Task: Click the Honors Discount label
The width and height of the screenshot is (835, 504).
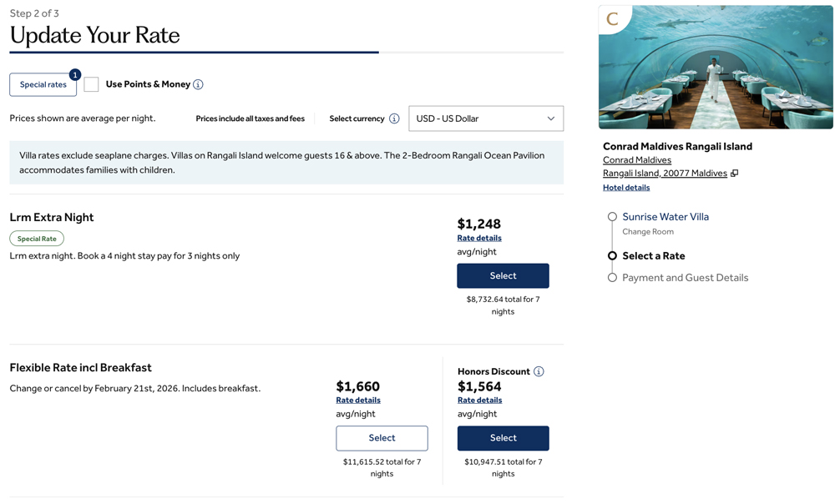Action: (x=493, y=371)
